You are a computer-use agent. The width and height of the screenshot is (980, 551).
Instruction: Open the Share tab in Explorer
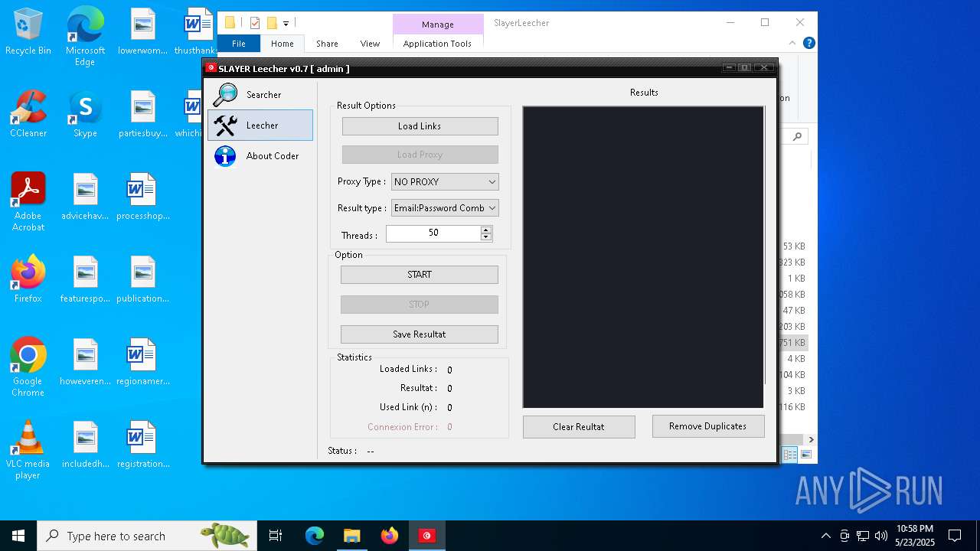[327, 44]
